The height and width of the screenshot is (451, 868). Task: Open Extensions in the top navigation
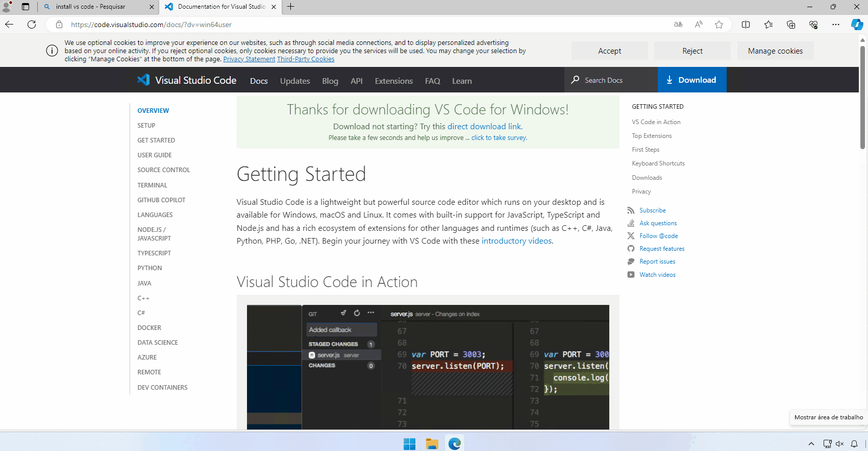click(x=394, y=81)
